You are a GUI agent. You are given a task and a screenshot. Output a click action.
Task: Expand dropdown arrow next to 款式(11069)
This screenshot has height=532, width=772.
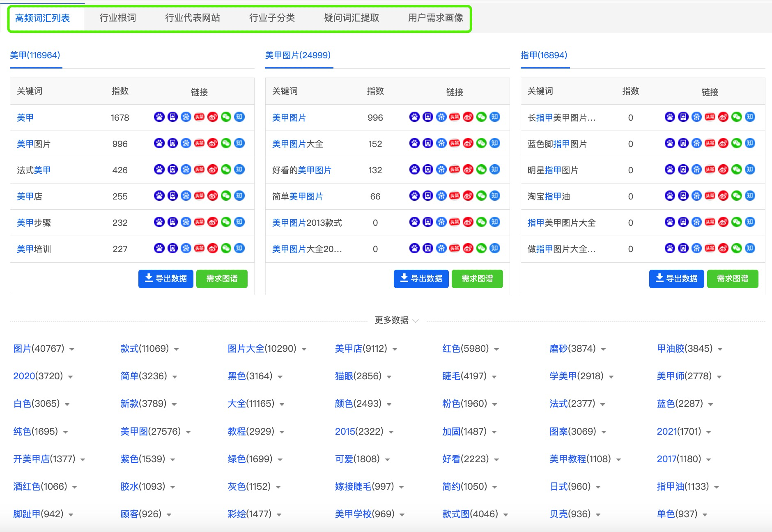pyautogui.click(x=176, y=349)
